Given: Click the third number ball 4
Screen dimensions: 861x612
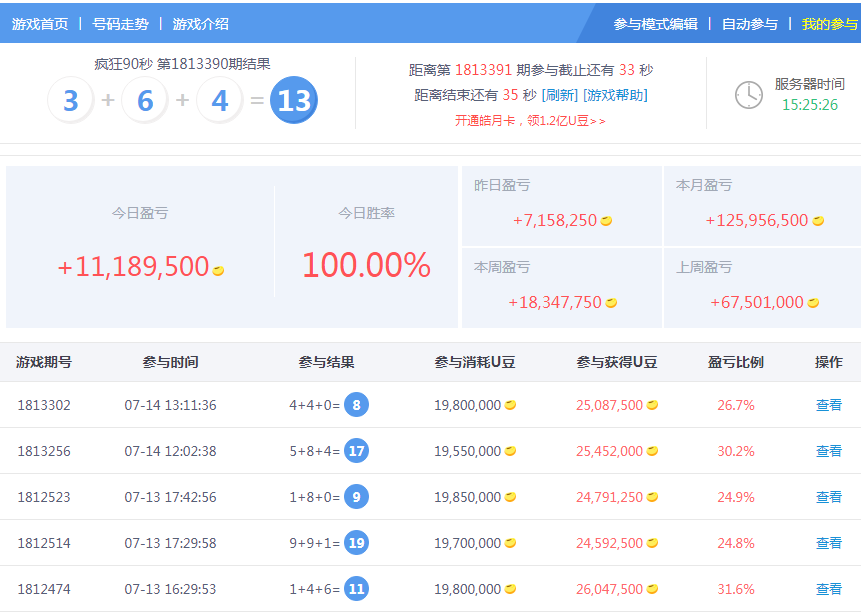Looking at the screenshot, I should [220, 101].
